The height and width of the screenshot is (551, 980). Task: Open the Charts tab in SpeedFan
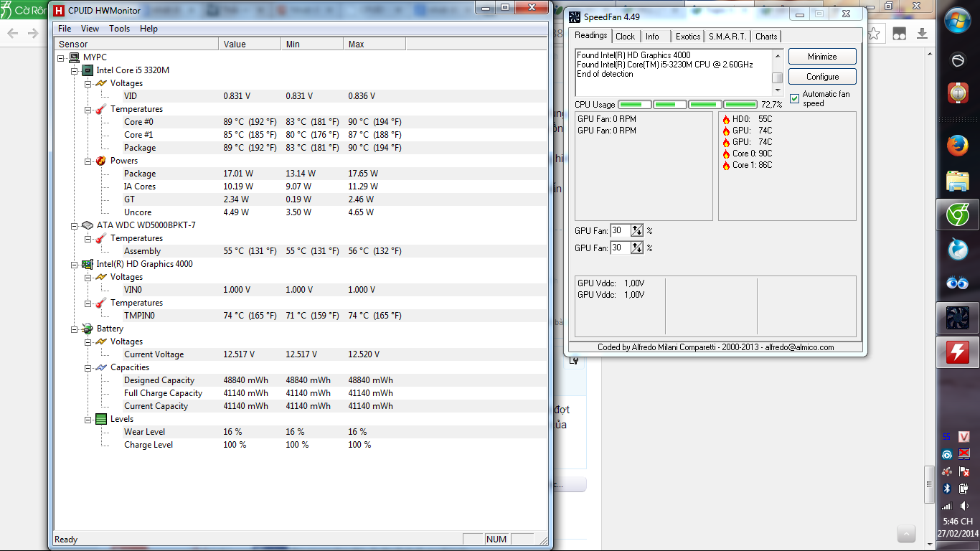tap(766, 37)
